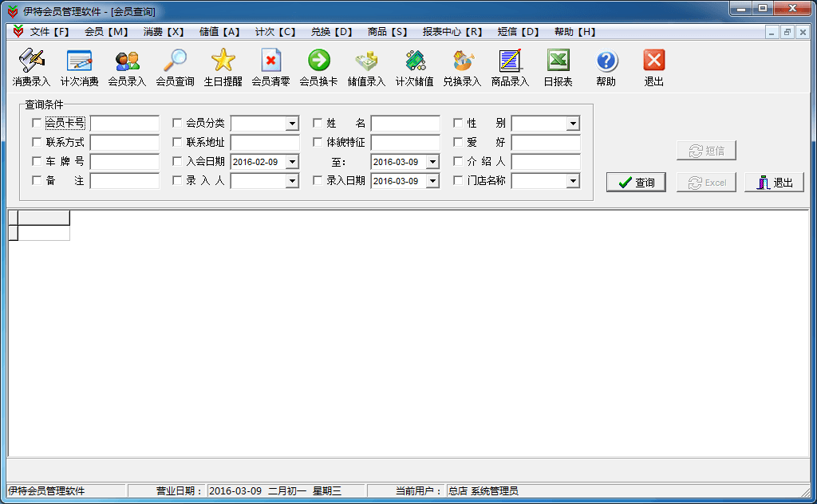The height and width of the screenshot is (504, 817).
Task: Enable the 会员卡号 checkbox
Action: coord(37,123)
